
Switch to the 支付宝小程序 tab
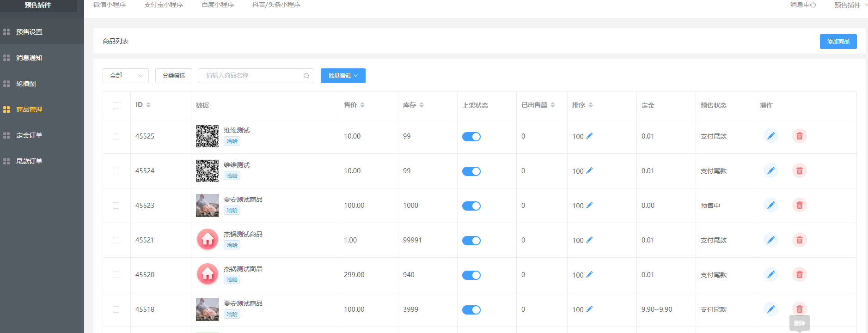point(163,5)
